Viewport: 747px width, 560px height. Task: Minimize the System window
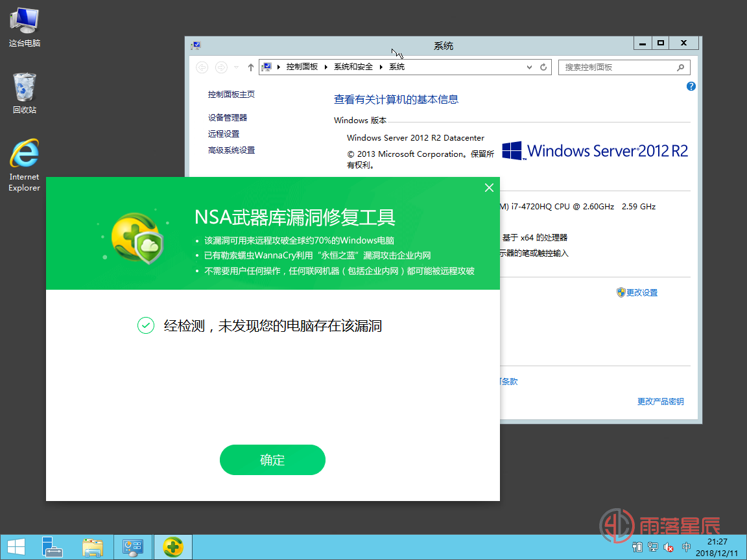[642, 43]
